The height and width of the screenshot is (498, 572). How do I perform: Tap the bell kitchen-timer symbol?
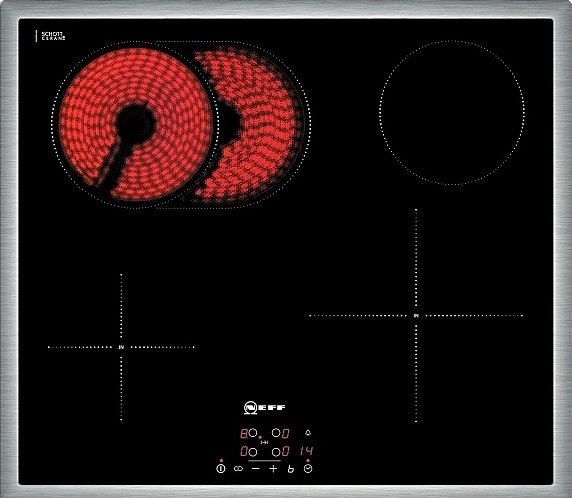coord(308,433)
